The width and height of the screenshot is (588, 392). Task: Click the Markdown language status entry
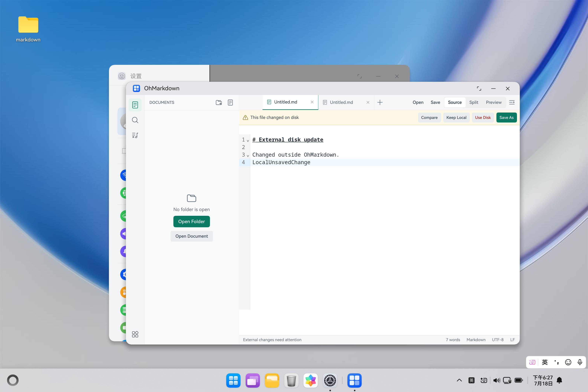pos(476,340)
